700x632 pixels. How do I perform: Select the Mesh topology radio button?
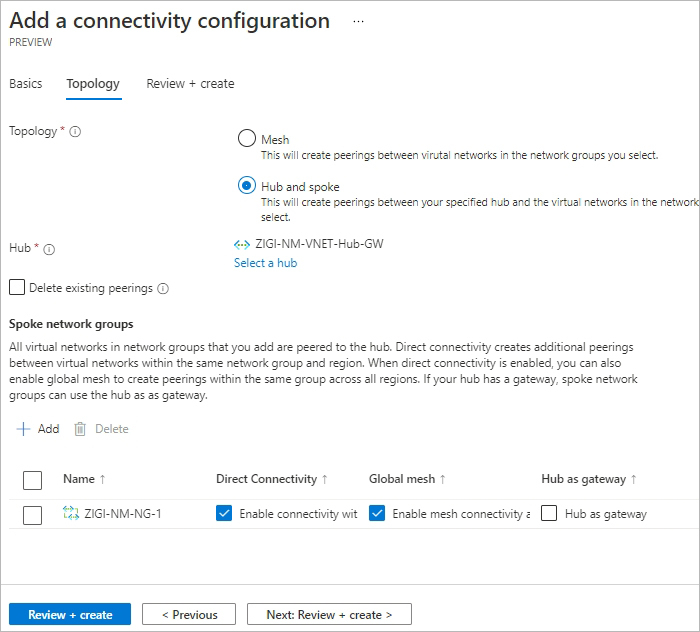[247, 138]
